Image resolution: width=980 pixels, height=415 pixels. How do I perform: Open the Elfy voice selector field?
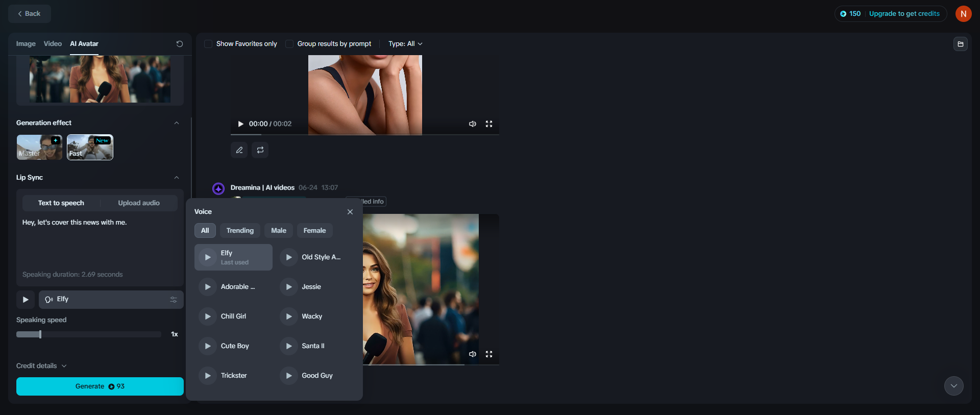point(111,300)
